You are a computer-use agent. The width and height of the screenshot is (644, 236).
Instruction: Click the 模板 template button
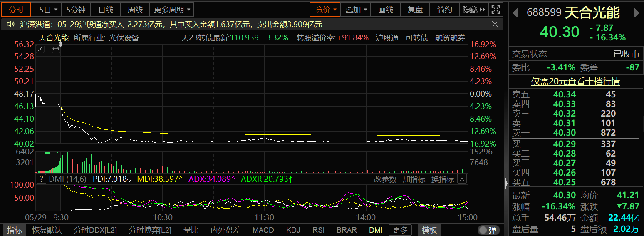(x=429, y=230)
